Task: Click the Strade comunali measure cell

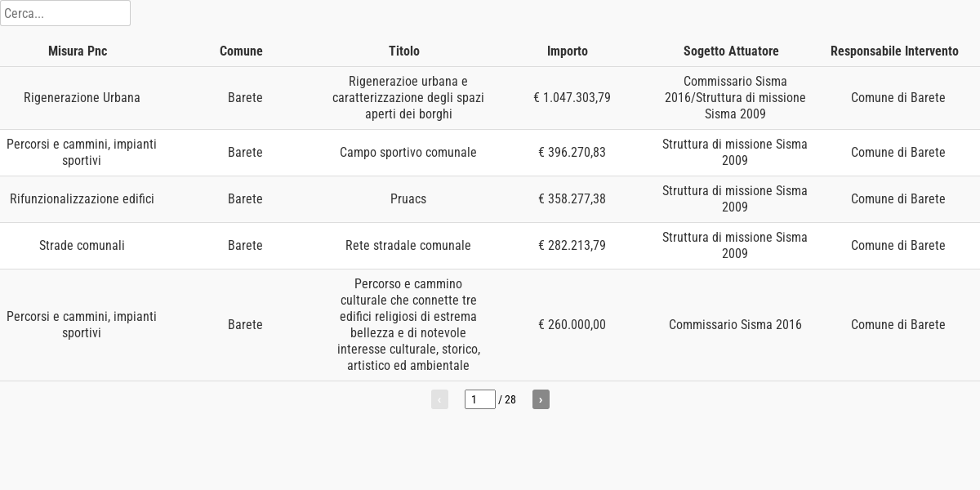Action: pyautogui.click(x=82, y=246)
